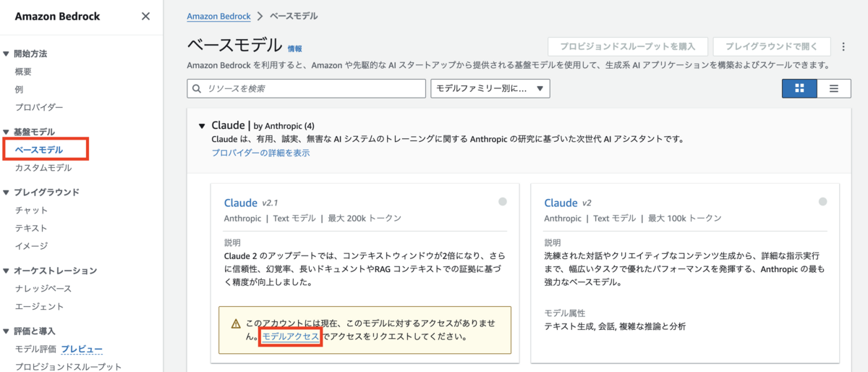Image resolution: width=868 pixels, height=372 pixels.
Task: Open プロバイダーの詳細を表示 link
Action: 260,153
